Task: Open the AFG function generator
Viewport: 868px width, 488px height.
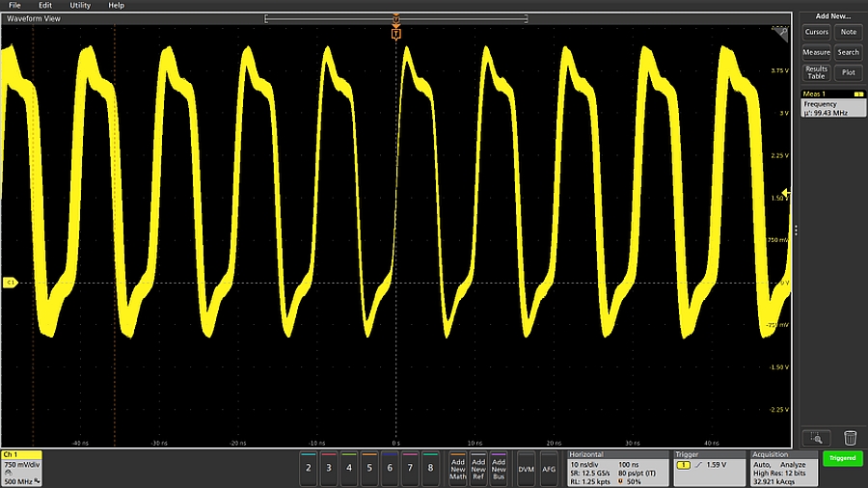Action: (x=549, y=467)
